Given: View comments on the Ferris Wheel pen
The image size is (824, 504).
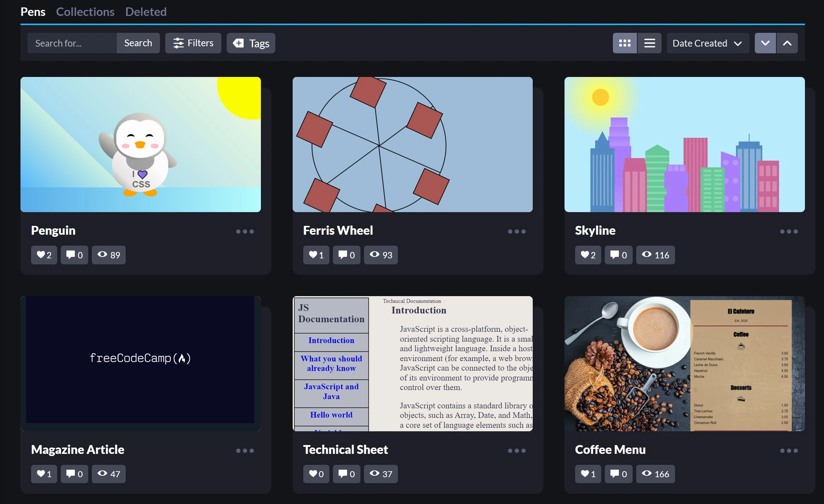Looking at the screenshot, I should [346, 254].
